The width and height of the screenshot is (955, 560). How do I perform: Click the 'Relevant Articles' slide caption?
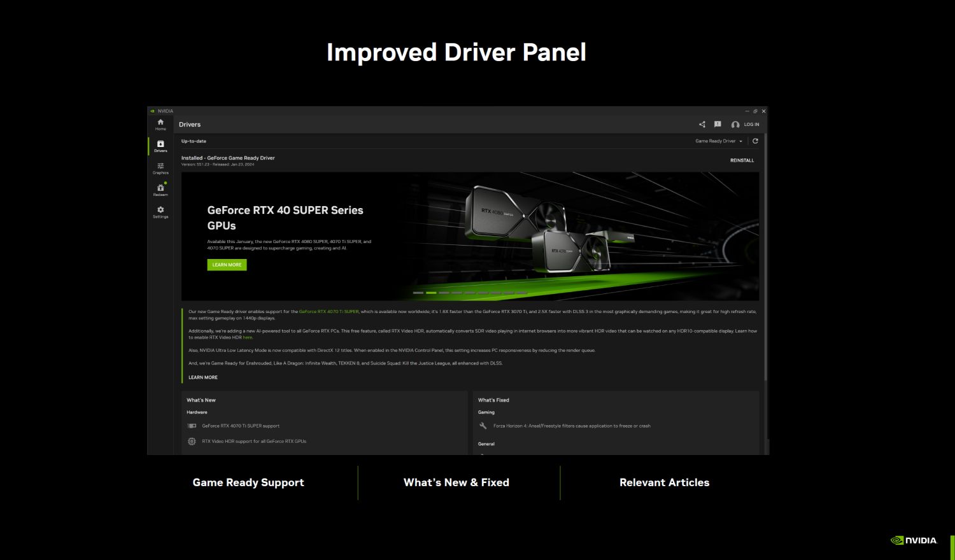point(664,482)
